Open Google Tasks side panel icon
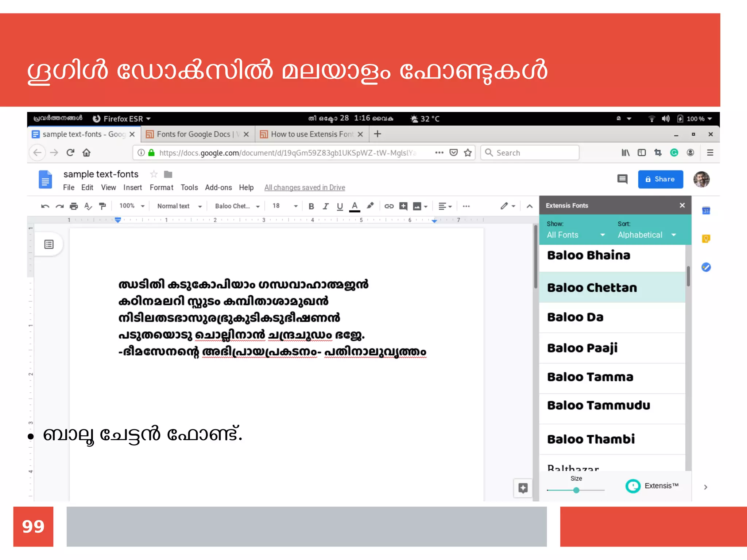Image resolution: width=747 pixels, height=560 pixels. click(x=706, y=267)
